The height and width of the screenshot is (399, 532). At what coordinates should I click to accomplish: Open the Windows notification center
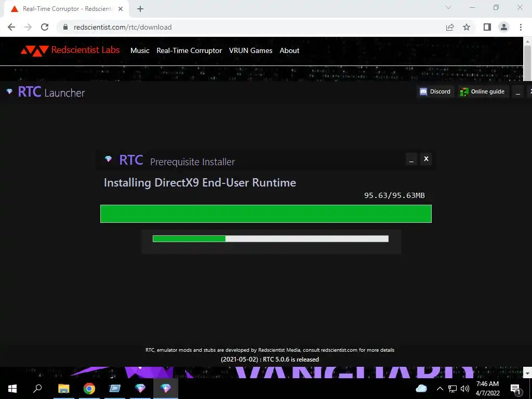click(x=515, y=389)
